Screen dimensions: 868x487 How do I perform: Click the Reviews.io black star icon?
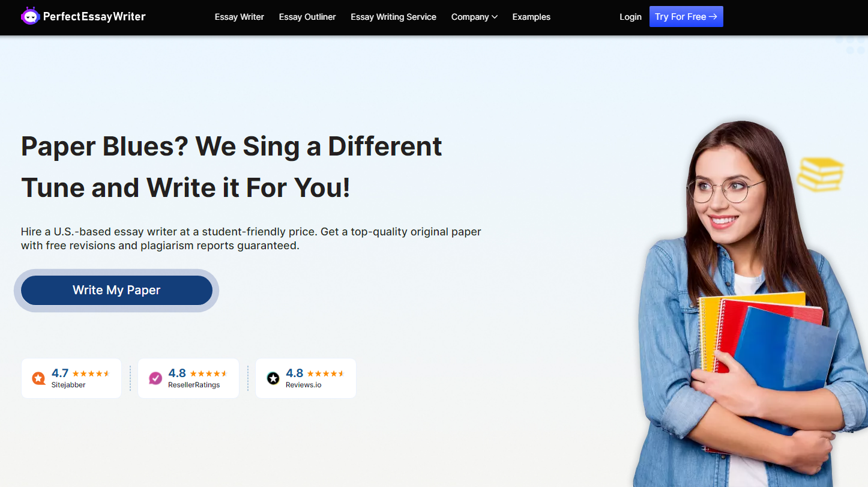(x=273, y=378)
